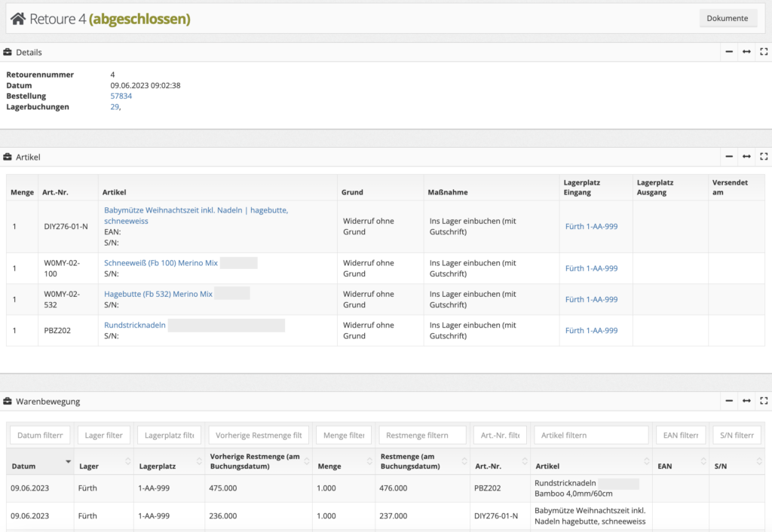
Task: Open Fürth 1-AA-999 link in W0MY-02-100 row
Action: [591, 268]
